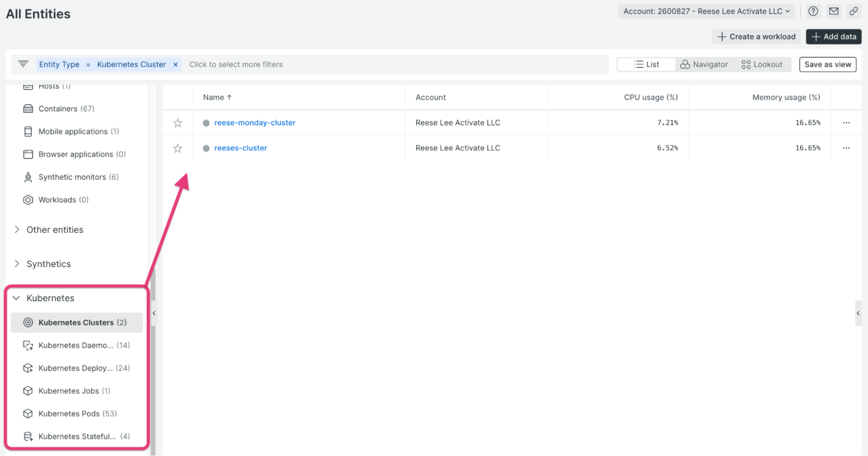The width and height of the screenshot is (868, 456).
Task: Star the reese-monday-cluster row
Action: 178,122
